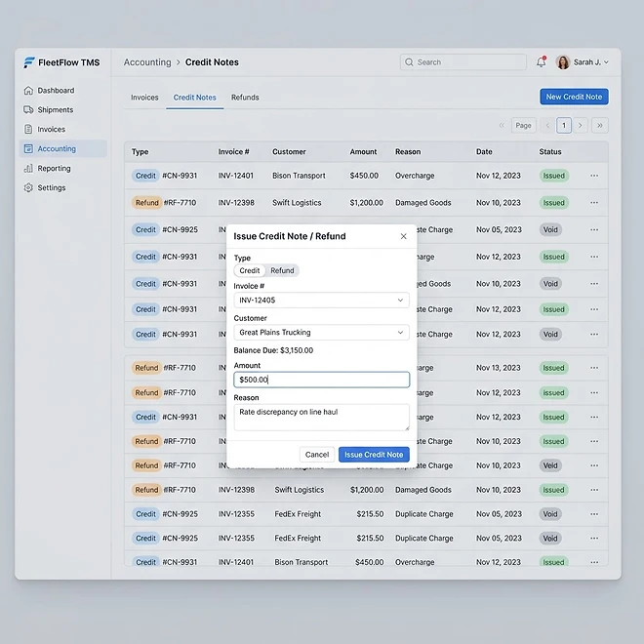Viewport: 644px width, 644px height.
Task: Switch to the Credit Notes tab
Action: coord(195,98)
